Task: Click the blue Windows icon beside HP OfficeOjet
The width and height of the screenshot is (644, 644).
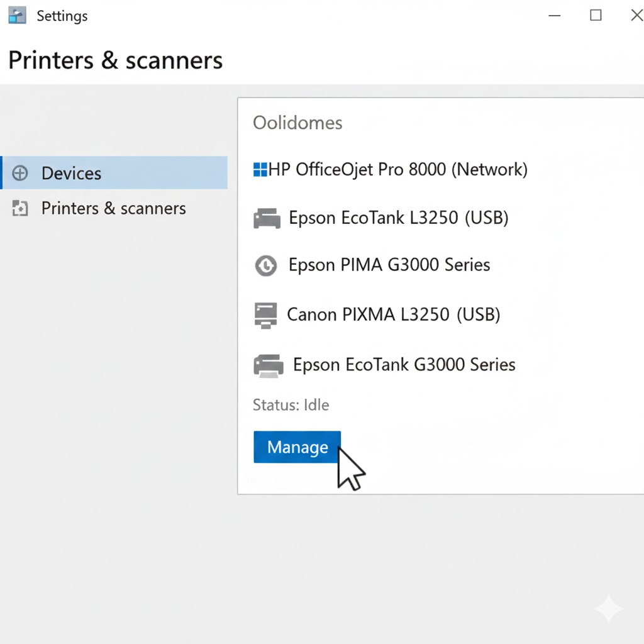Action: (260, 170)
